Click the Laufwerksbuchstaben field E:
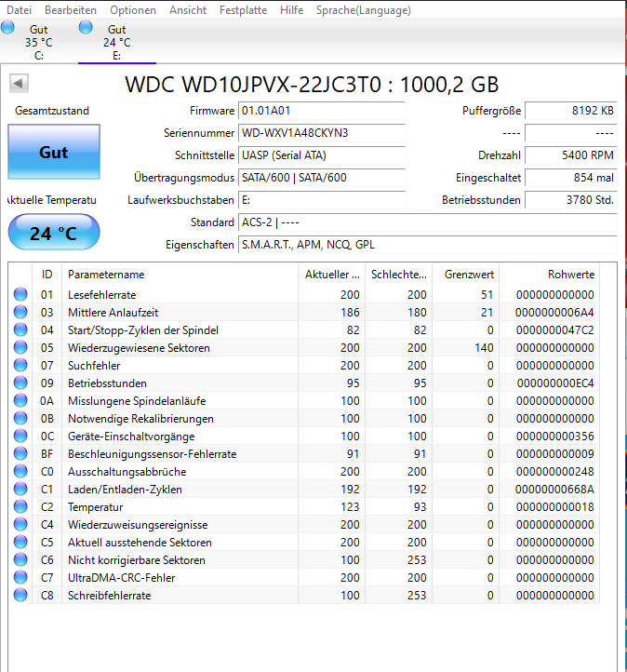Screen dimensions: 627x672 [321, 200]
